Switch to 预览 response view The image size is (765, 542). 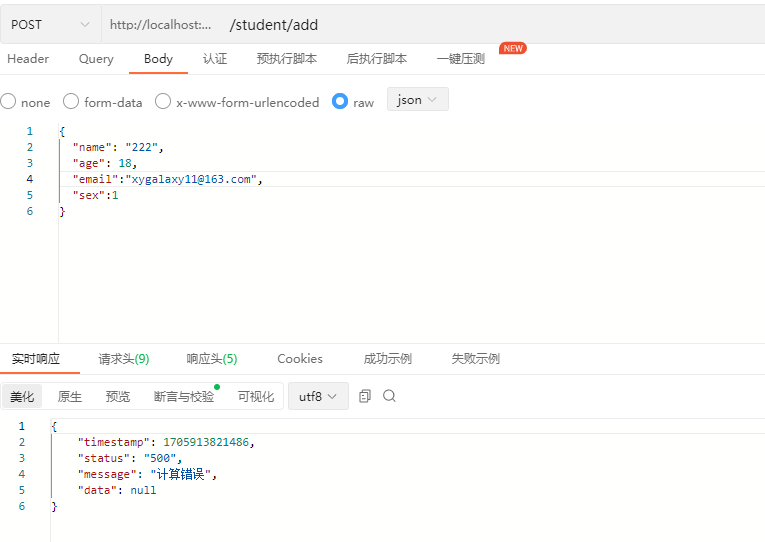(118, 397)
